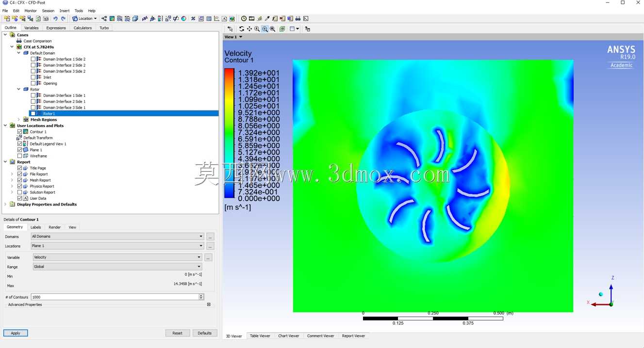Uncheck Default Legend View 1 checkbox

click(20, 144)
